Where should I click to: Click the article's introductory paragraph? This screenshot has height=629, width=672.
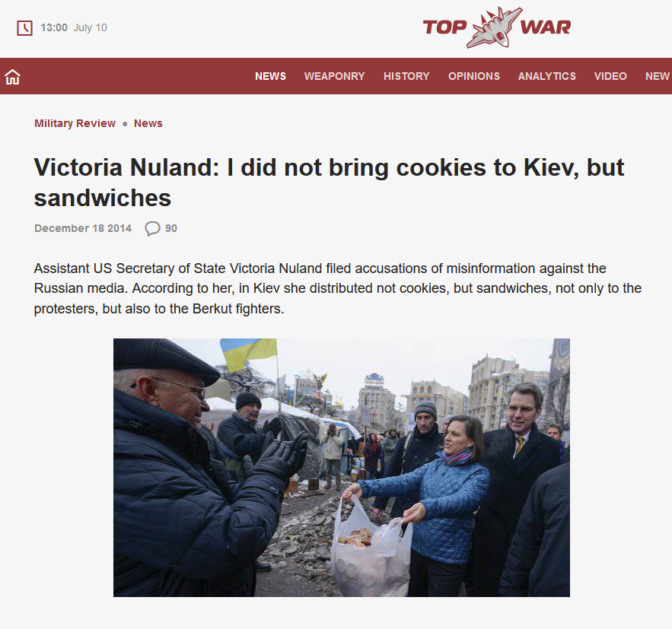coord(338,288)
